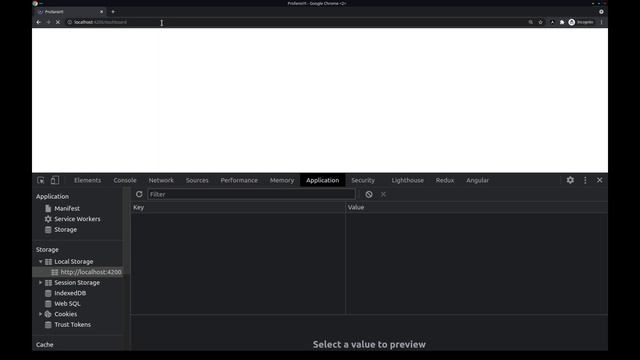The height and width of the screenshot is (360, 640).
Task: Click the Cookies icon in sidebar
Action: coord(48,314)
